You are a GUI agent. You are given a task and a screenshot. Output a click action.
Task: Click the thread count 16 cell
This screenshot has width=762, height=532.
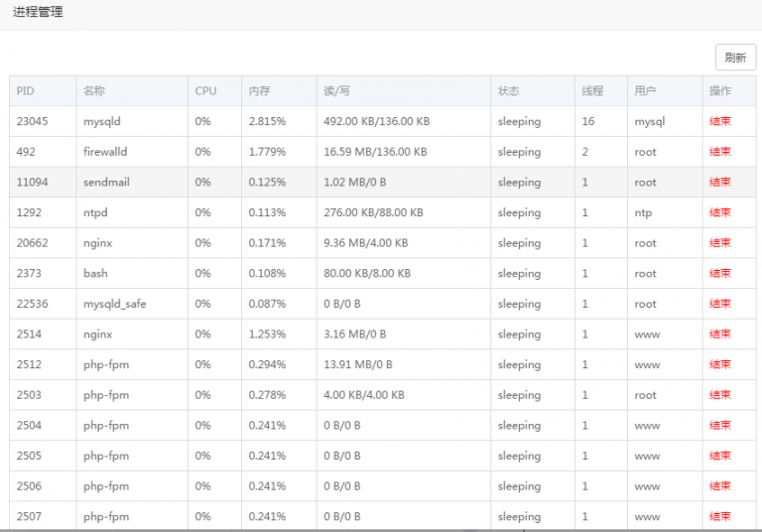coord(601,121)
